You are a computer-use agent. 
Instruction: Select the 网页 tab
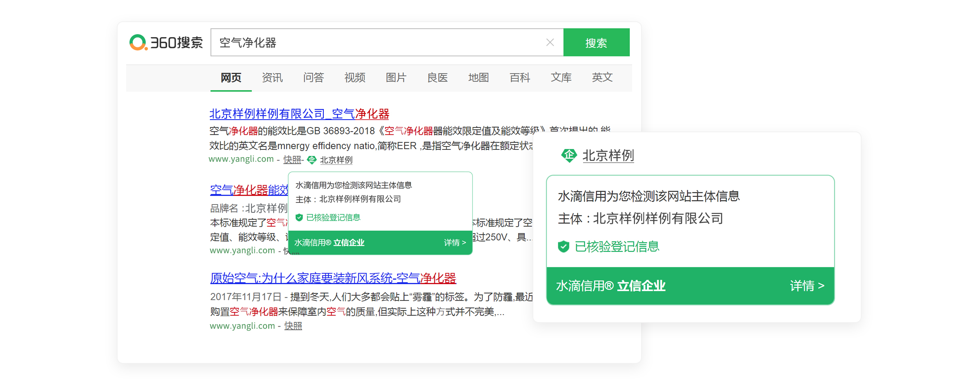pos(231,78)
